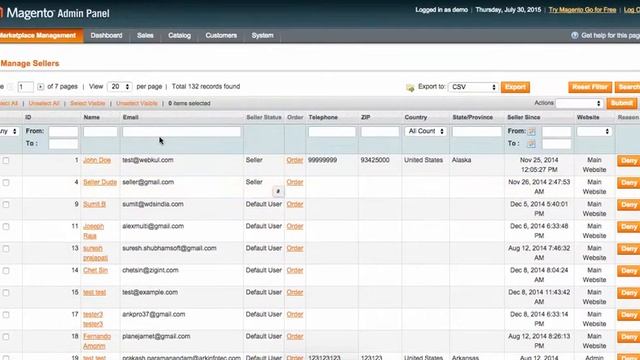Open the Chet Sin name link
The width and height of the screenshot is (640, 360).
[96, 270]
